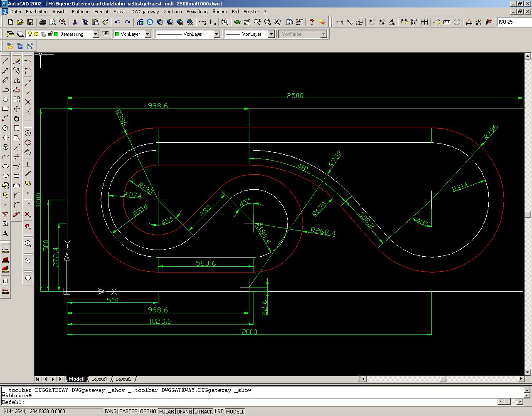Open the Bemassung layer dropdown

pyautogui.click(x=96, y=34)
